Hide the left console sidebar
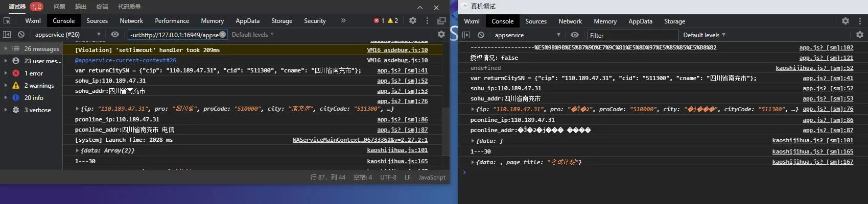868x204 pixels. (7, 34)
